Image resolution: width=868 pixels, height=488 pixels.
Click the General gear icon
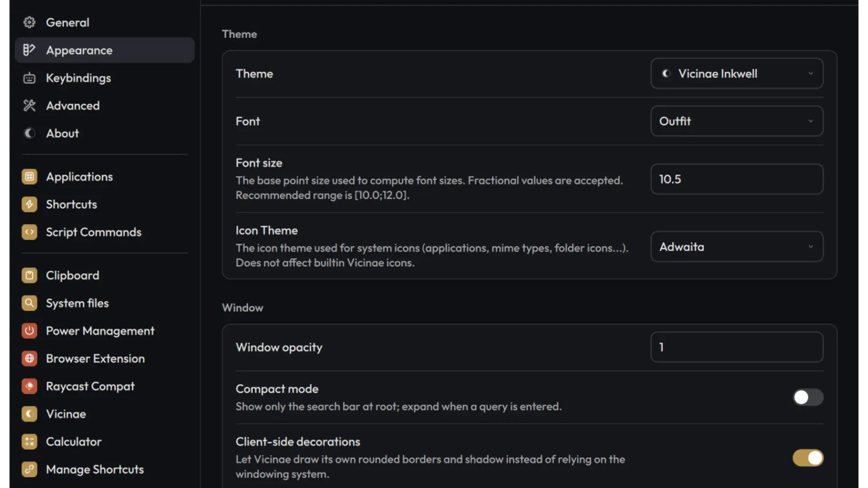pyautogui.click(x=29, y=22)
